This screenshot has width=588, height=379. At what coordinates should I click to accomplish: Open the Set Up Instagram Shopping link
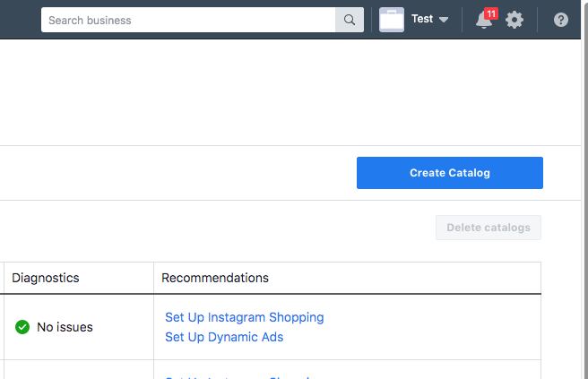(x=245, y=317)
